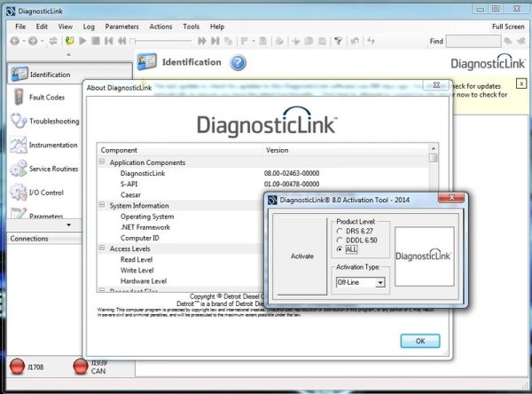Select the ALL product level option
Screen dimensions: 532x394
pyautogui.click(x=339, y=250)
